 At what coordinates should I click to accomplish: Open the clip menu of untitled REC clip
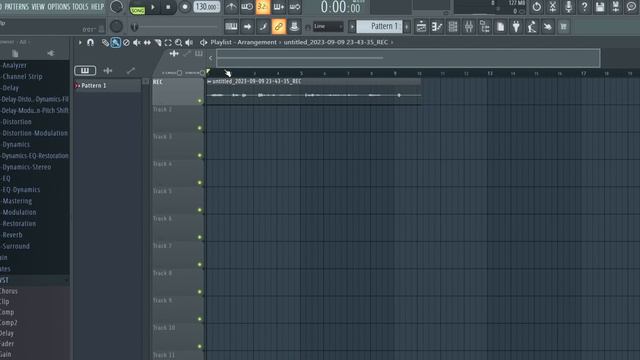209,82
